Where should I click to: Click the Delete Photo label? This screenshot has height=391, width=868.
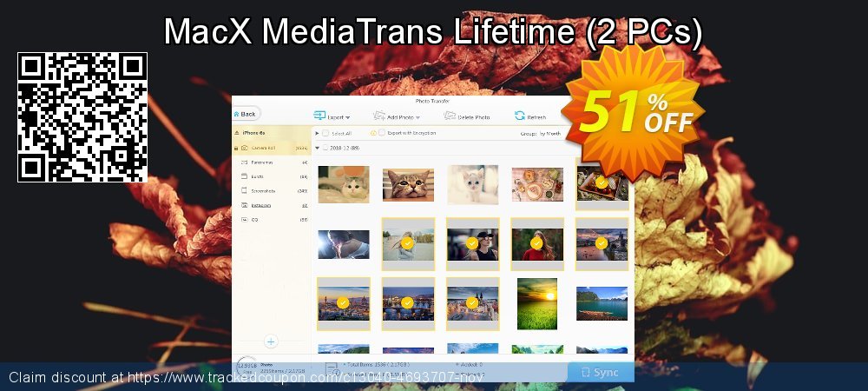click(475, 117)
